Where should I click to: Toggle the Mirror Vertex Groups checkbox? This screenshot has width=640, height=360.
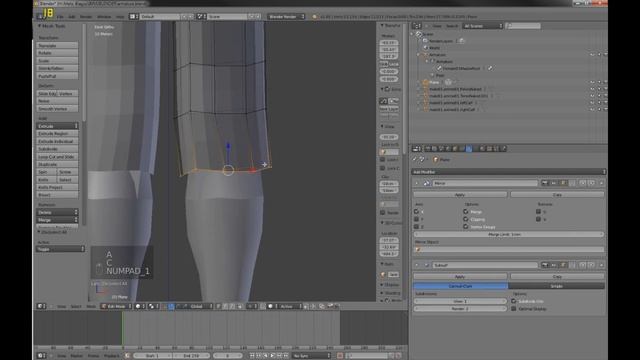click(x=466, y=227)
